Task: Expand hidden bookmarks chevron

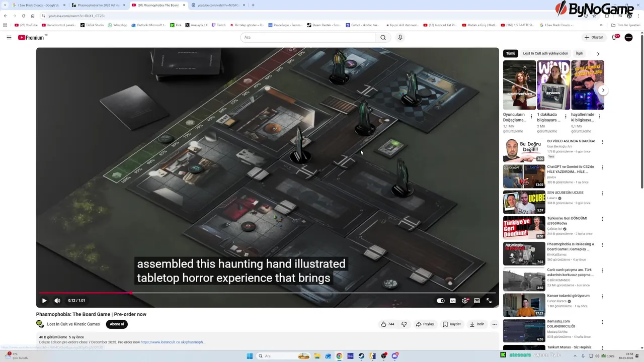Action: [601, 25]
